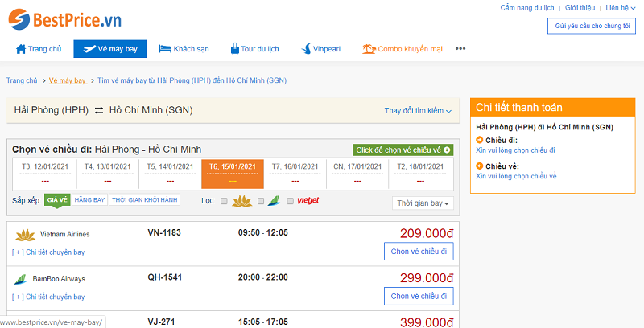
Task: Click the time 15:05 - 17:05
Action: pos(263,322)
